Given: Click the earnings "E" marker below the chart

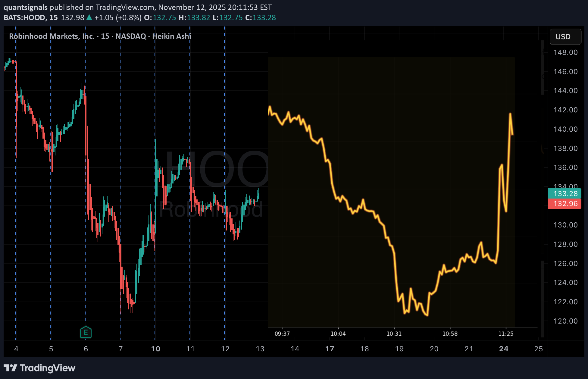Looking at the screenshot, I should [x=86, y=332].
